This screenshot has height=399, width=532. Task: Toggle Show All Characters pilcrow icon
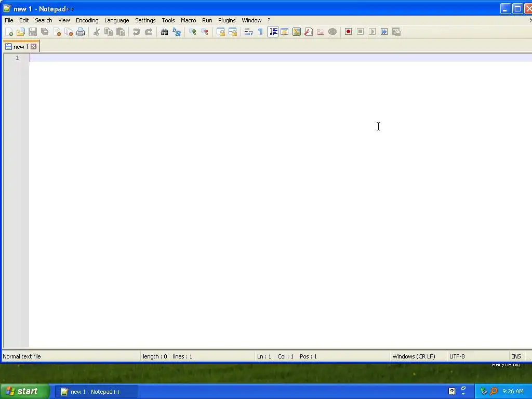click(261, 32)
